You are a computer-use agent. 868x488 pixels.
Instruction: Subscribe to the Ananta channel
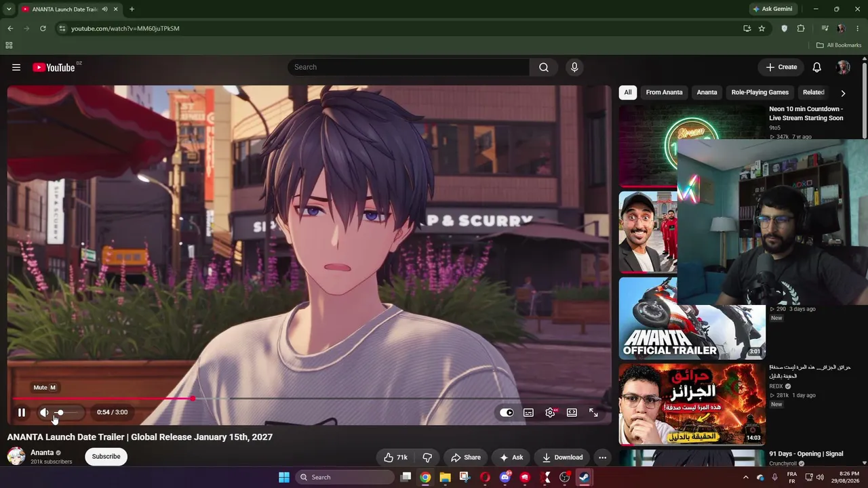point(106,456)
